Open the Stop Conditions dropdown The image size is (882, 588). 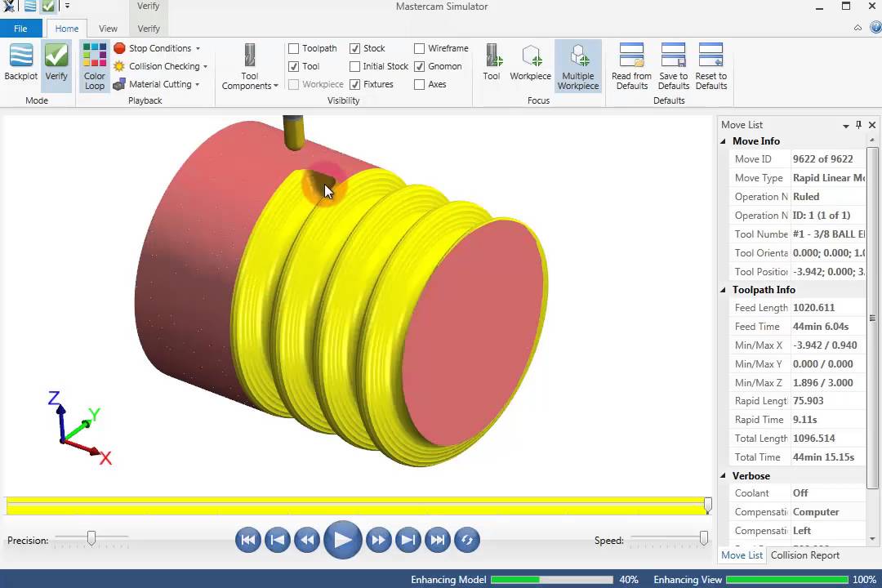tap(159, 48)
